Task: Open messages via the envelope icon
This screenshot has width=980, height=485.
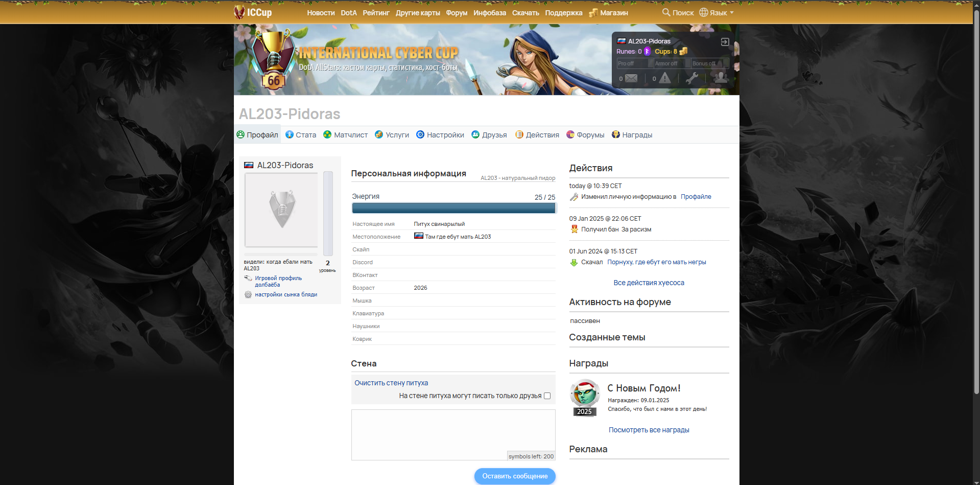Action: [x=631, y=78]
